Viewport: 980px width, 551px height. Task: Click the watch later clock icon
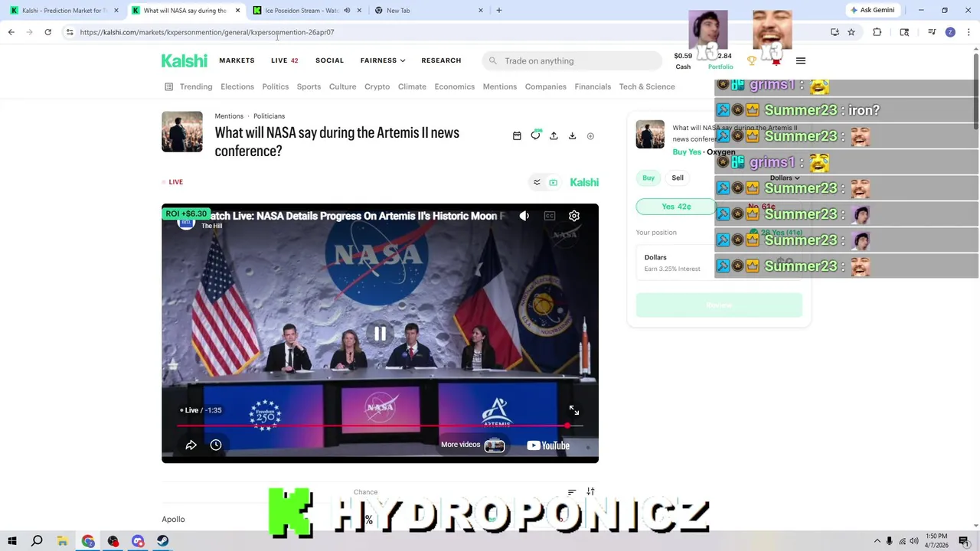(x=216, y=445)
